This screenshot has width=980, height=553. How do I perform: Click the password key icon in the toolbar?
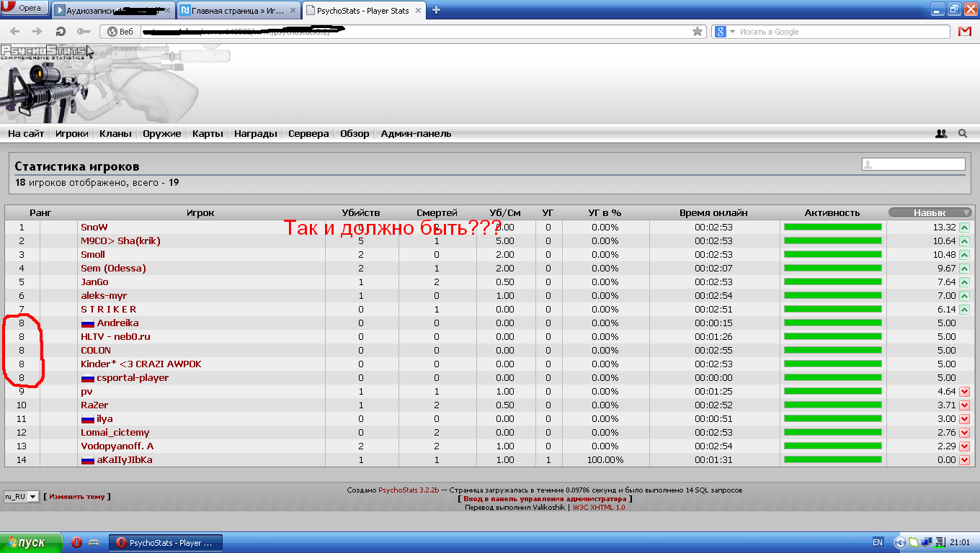(84, 32)
